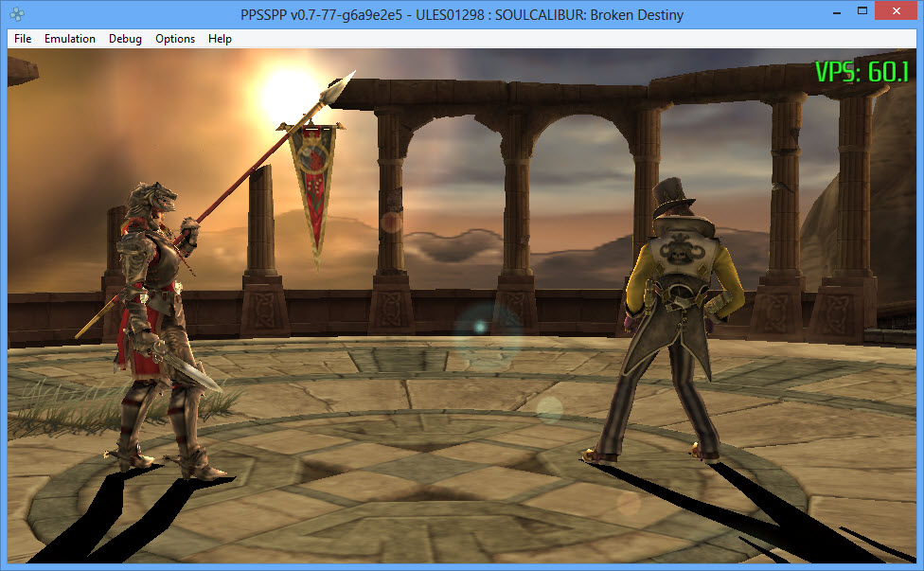Open the Emulation menu
This screenshot has width=924, height=571.
tap(70, 39)
